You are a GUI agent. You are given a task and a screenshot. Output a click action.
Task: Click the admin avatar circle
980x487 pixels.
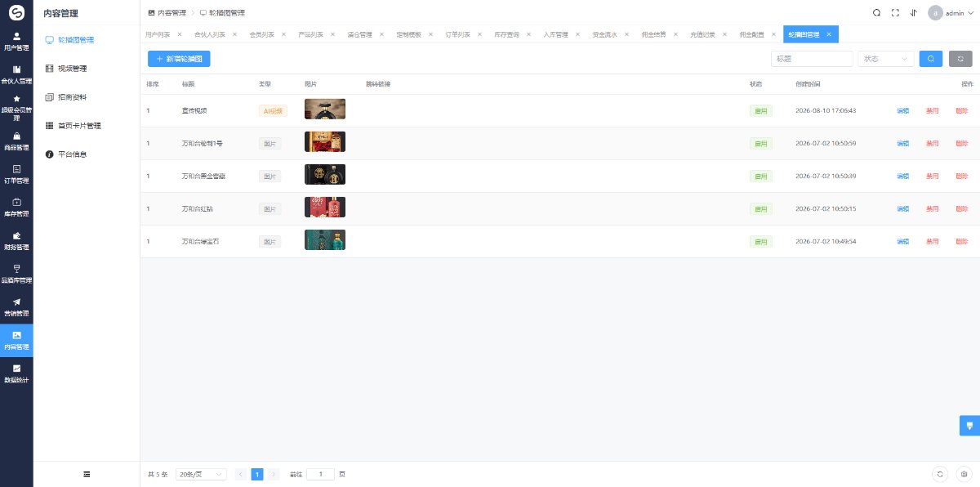(935, 12)
